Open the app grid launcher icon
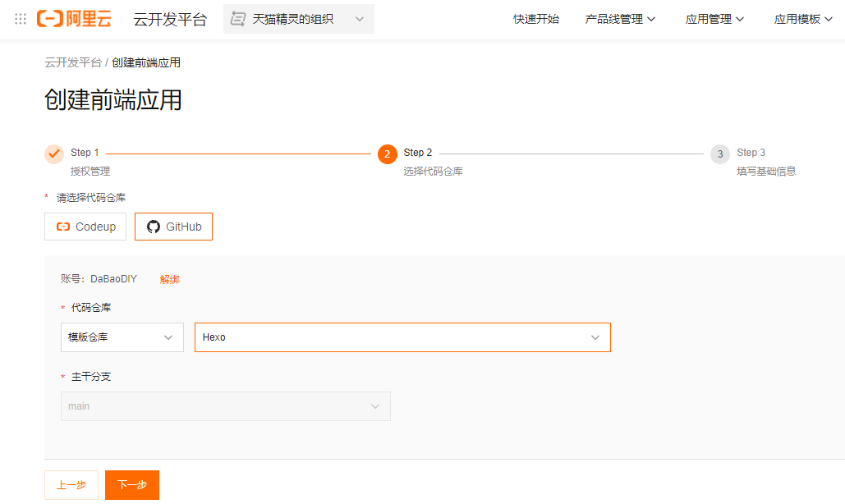 click(21, 20)
